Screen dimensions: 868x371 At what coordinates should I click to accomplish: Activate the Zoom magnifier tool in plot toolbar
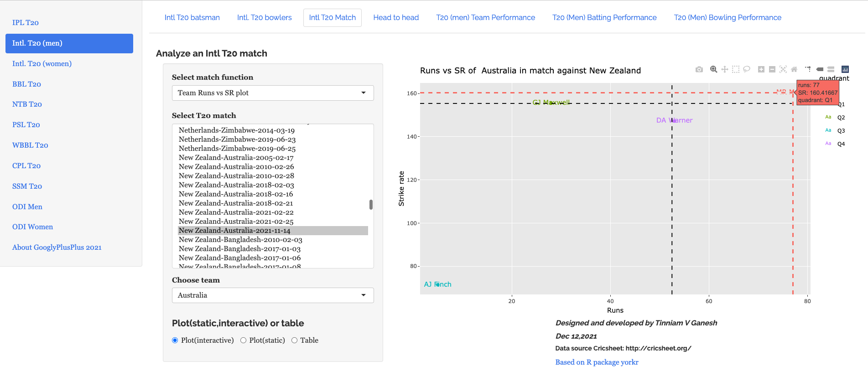click(713, 69)
